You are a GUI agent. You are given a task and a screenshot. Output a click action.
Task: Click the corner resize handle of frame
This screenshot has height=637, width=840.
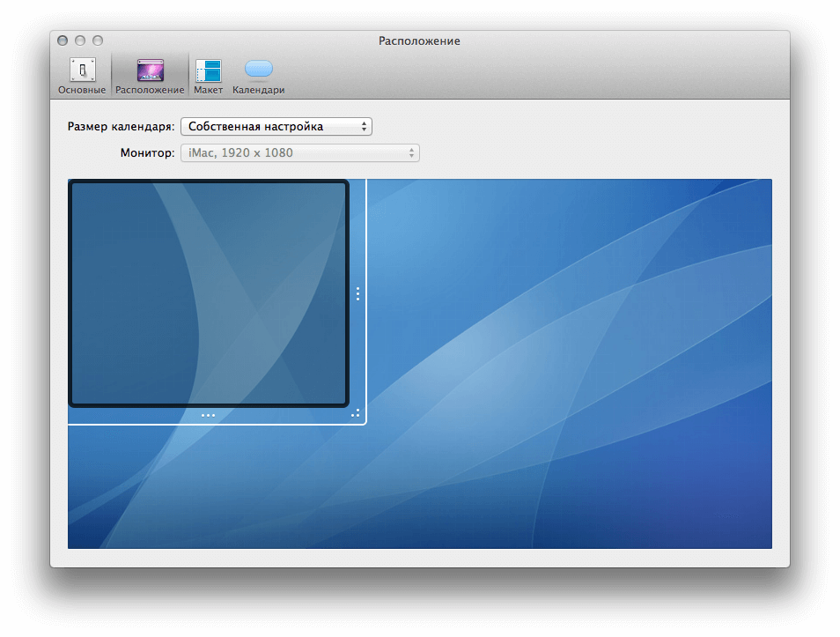point(356,413)
